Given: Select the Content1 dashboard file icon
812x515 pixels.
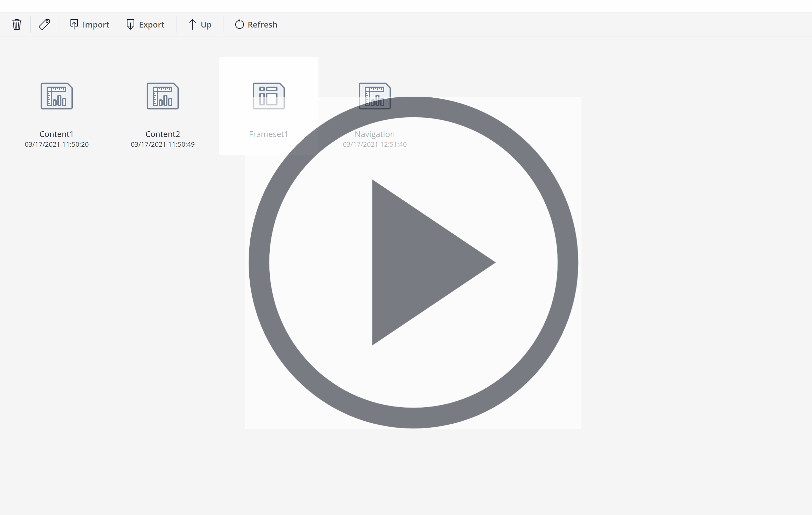Looking at the screenshot, I should 57,96.
